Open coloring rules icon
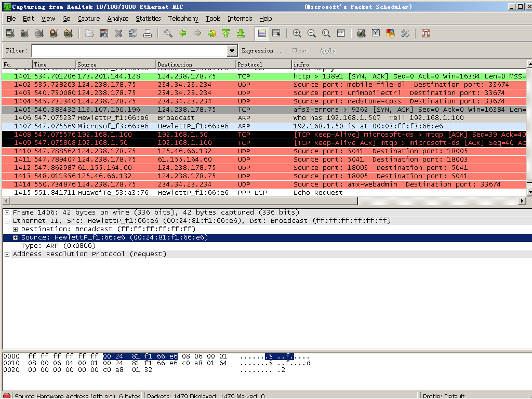The image size is (532, 399). 391,33
